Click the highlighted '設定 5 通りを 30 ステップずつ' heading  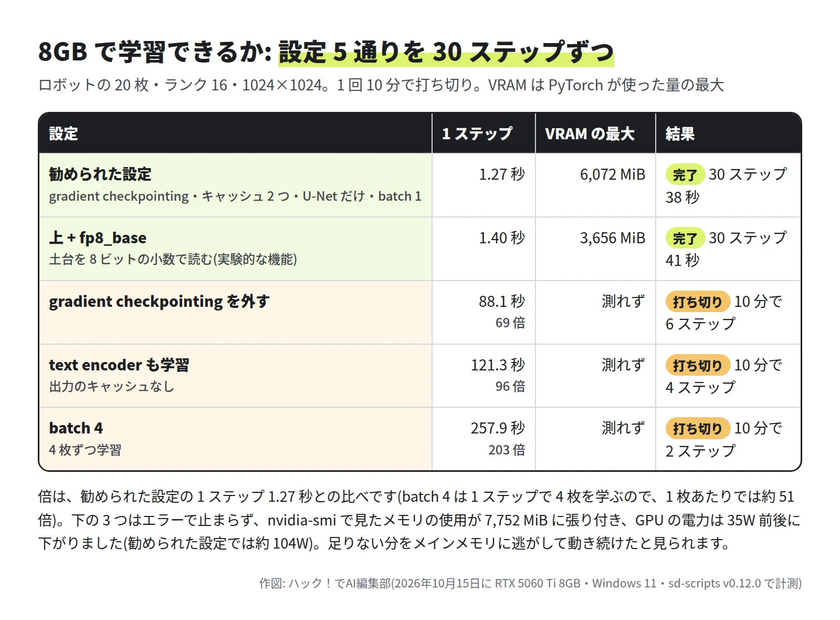click(x=446, y=52)
